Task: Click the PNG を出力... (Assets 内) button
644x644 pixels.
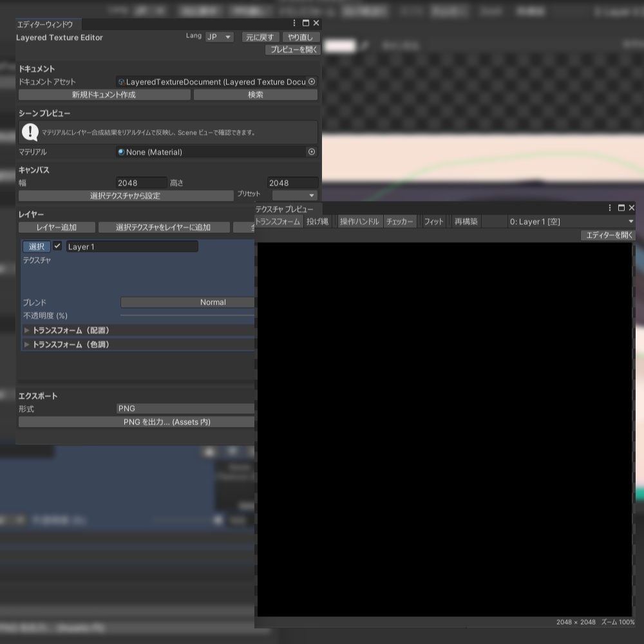Action: (136, 422)
